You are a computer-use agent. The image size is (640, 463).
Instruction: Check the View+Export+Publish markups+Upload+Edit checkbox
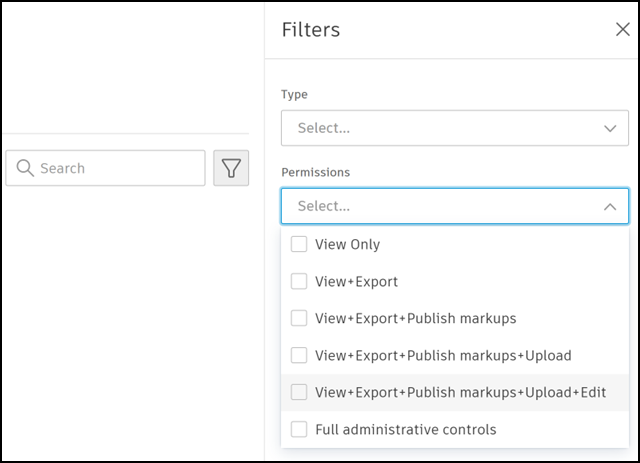[298, 392]
